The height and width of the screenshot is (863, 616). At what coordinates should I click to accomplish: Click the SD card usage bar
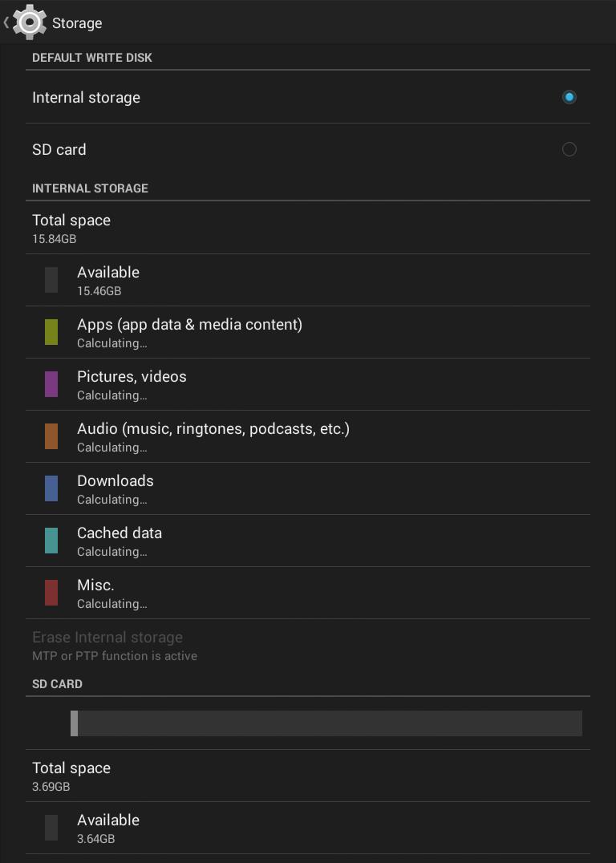click(326, 723)
